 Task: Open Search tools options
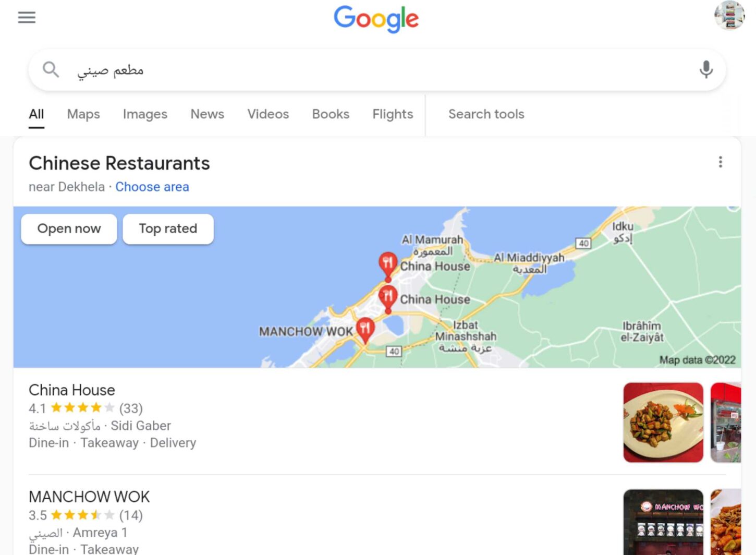486,114
